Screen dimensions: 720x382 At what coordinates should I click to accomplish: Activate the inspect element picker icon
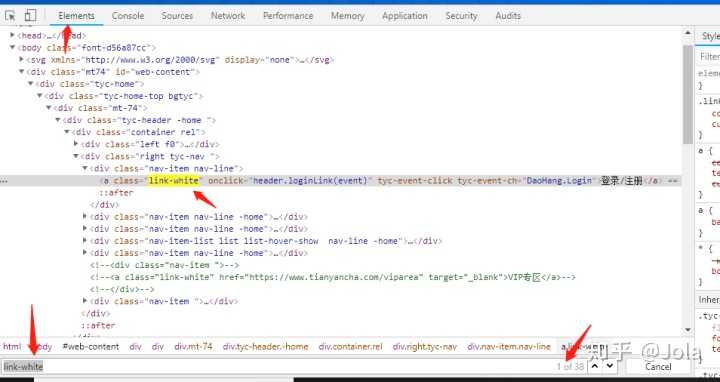click(x=10, y=16)
